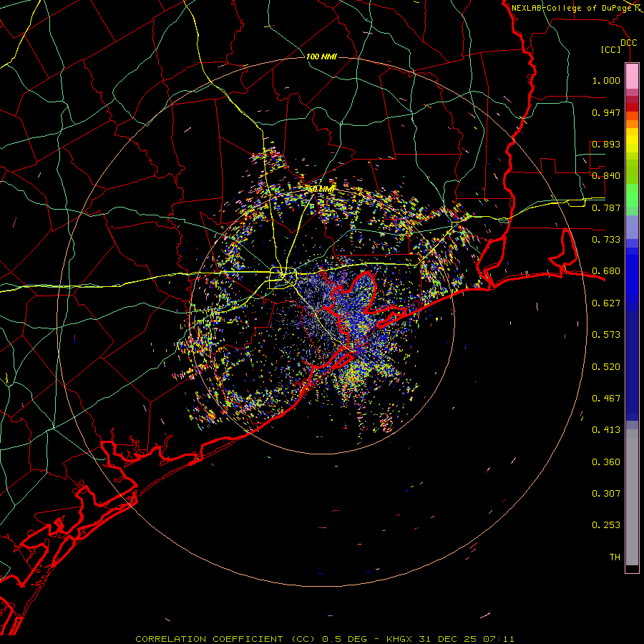This screenshot has height=644, width=644.
Task: Select the 0.893 scale value
Action: 606,144
